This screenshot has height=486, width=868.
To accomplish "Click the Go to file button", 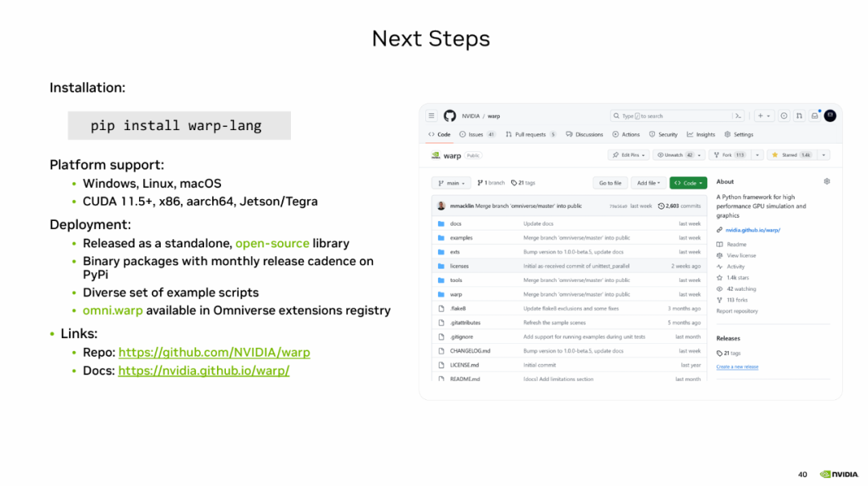I will tap(610, 183).
